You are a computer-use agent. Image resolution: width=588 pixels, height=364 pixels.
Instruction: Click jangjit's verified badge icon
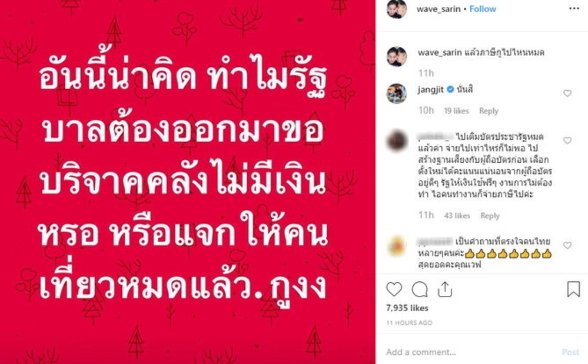pos(450,89)
